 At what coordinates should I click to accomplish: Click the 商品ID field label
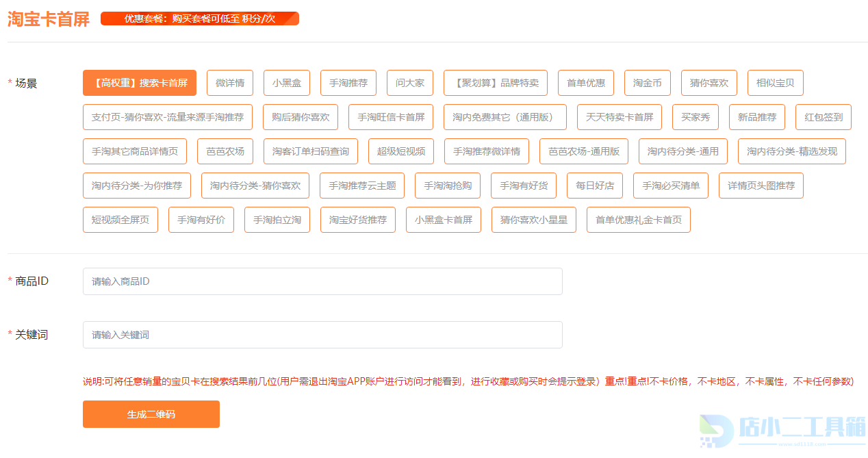point(32,281)
